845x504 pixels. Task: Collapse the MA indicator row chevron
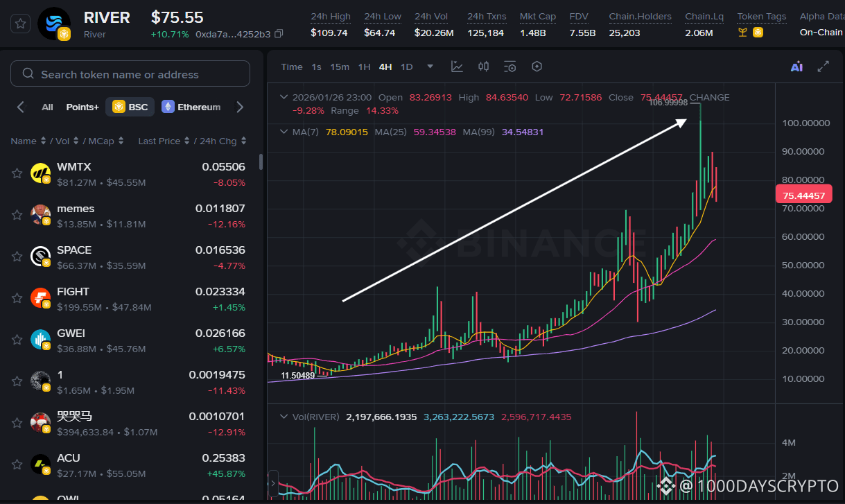283,131
